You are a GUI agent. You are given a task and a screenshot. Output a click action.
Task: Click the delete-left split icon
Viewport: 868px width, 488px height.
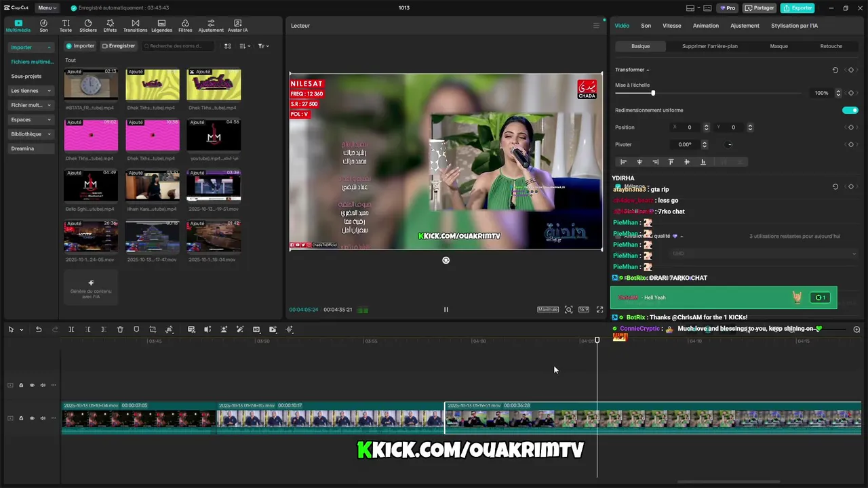pos(87,329)
